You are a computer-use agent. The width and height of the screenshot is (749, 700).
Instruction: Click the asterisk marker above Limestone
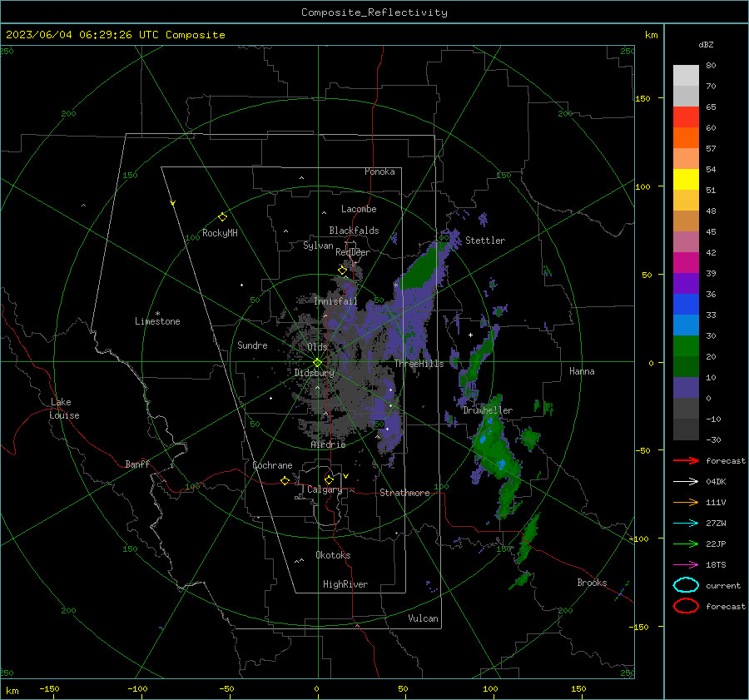point(157,314)
